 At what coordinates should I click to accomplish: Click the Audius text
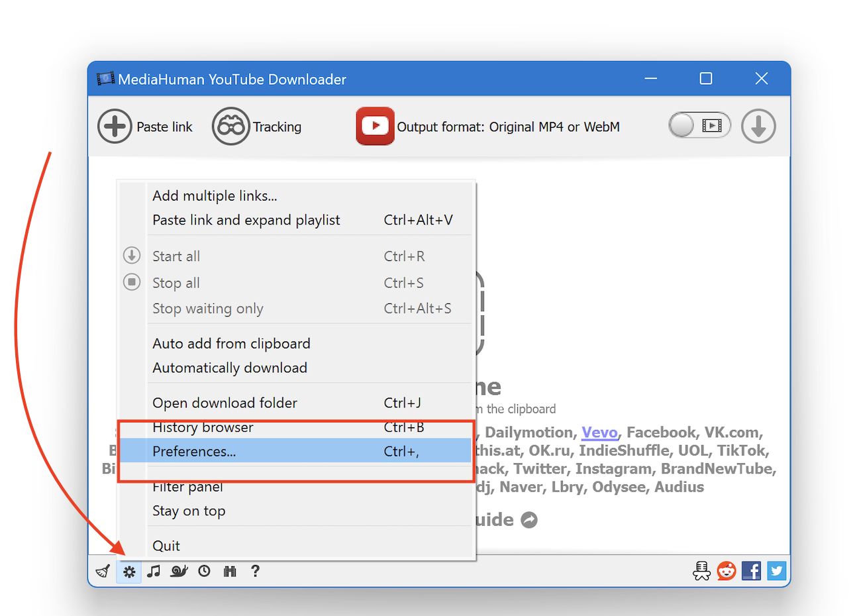[679, 488]
